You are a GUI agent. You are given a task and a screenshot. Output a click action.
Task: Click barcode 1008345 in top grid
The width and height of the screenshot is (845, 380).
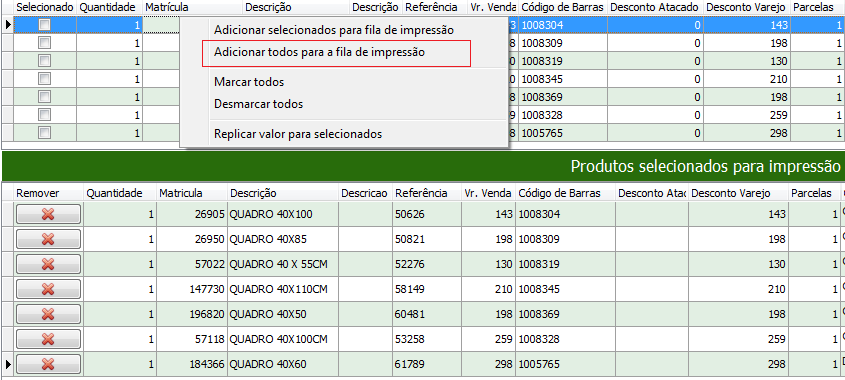tap(563, 79)
